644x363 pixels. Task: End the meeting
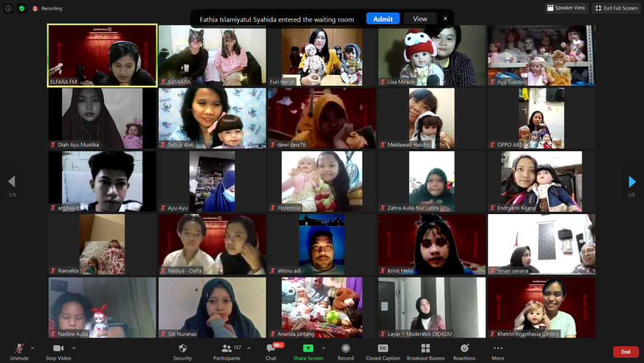click(625, 351)
